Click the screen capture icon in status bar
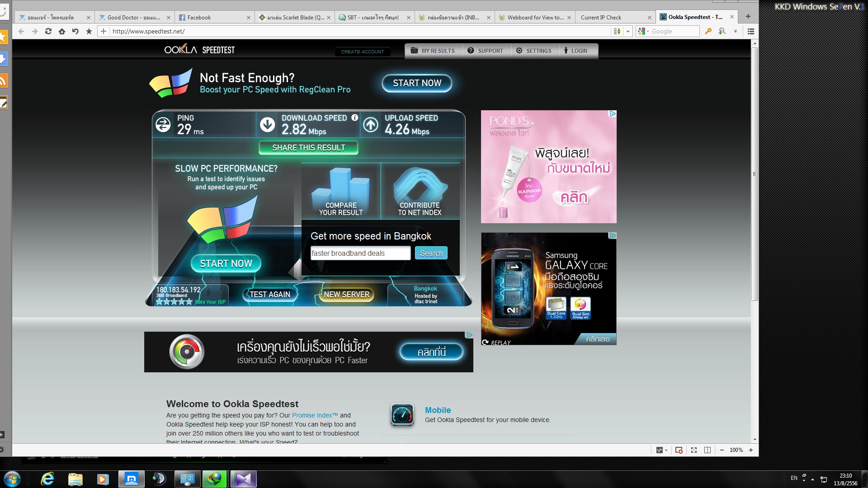Image resolution: width=868 pixels, height=488 pixels. [679, 450]
